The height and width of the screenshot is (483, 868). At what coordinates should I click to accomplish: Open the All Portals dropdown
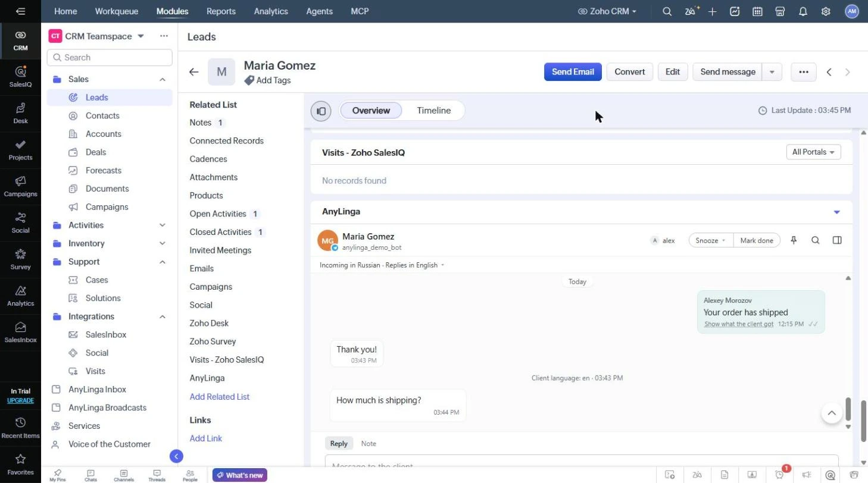coord(813,152)
